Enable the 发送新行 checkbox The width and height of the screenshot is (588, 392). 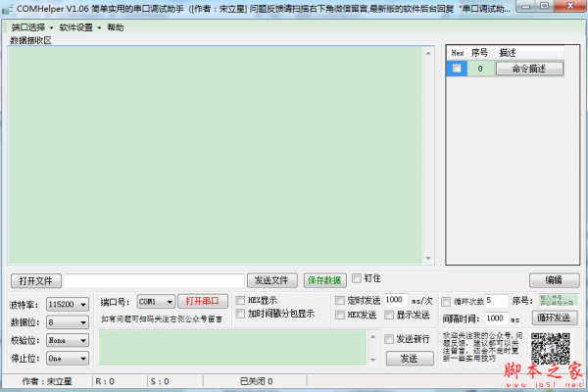[389, 339]
